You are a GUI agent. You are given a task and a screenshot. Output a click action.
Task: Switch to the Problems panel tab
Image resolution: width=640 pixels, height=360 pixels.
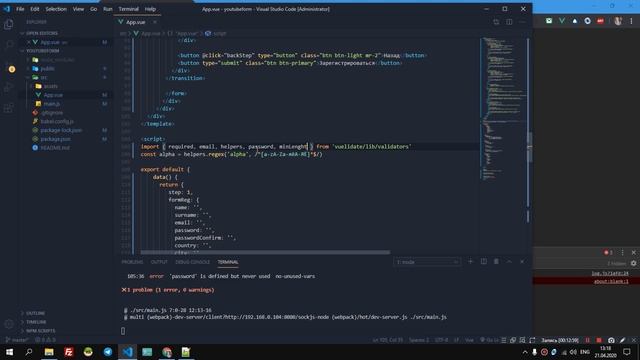pyautogui.click(x=132, y=262)
